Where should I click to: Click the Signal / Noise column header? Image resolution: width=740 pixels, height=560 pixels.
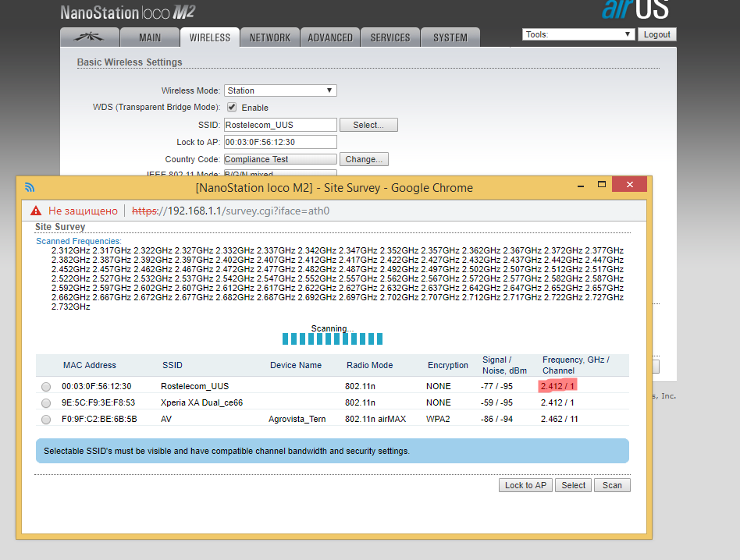click(504, 365)
